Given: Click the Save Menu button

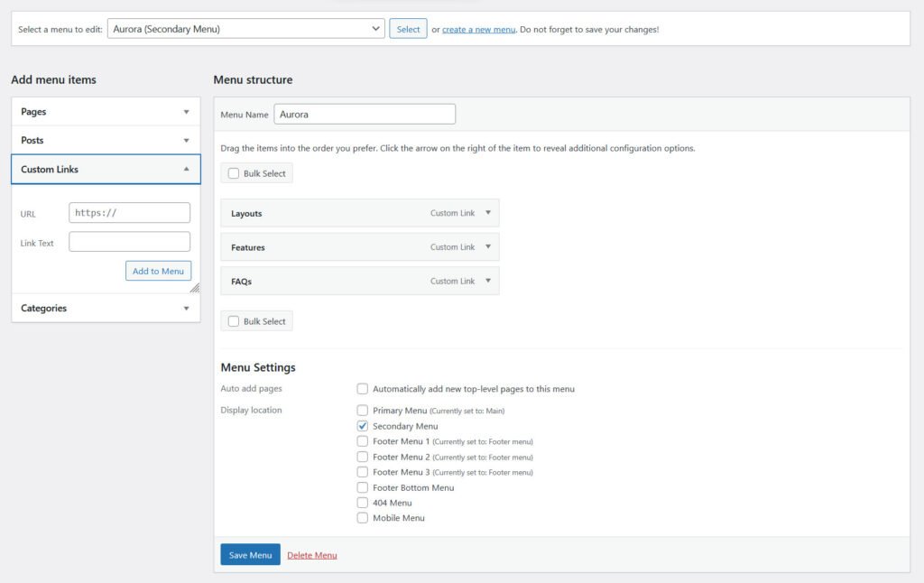Looking at the screenshot, I should pos(250,555).
